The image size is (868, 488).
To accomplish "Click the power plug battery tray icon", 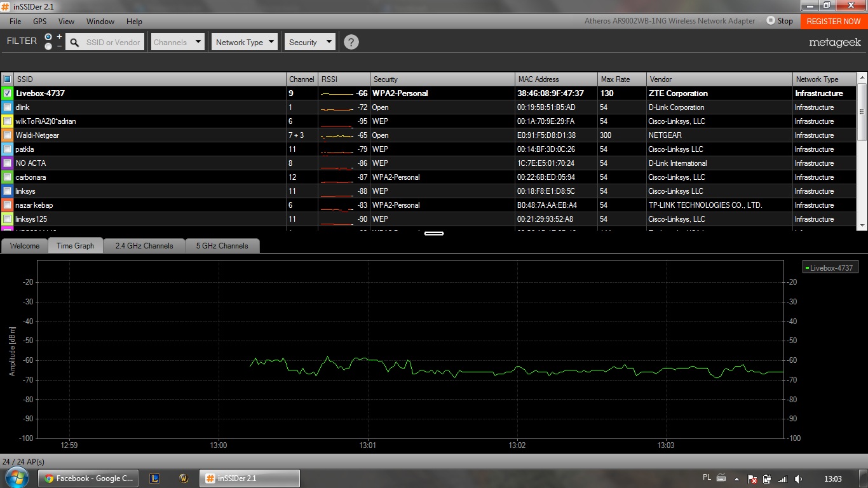I will 767,479.
